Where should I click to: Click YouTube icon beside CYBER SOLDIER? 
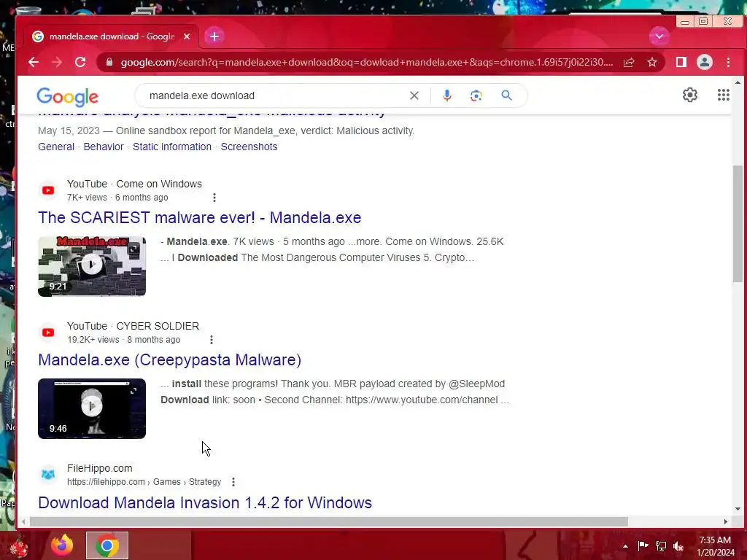point(48,332)
